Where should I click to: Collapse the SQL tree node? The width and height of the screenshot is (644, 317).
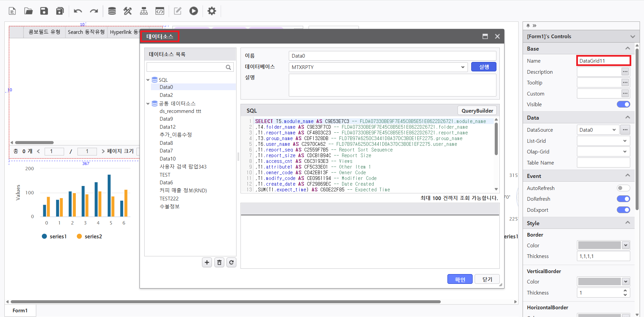click(x=148, y=80)
